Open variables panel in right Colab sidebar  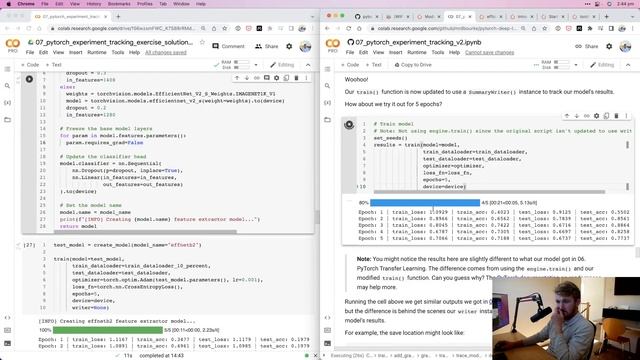tap(327, 103)
